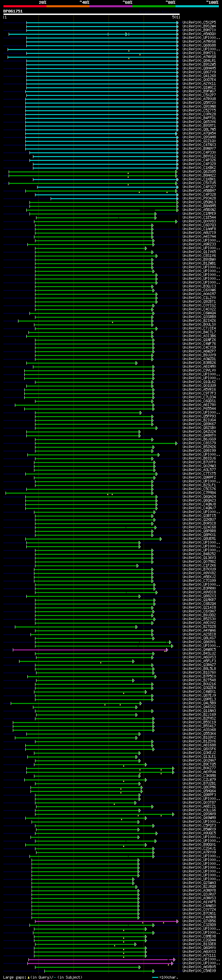Click hit label UniRef100_Q8L7N5

tap(199, 129)
